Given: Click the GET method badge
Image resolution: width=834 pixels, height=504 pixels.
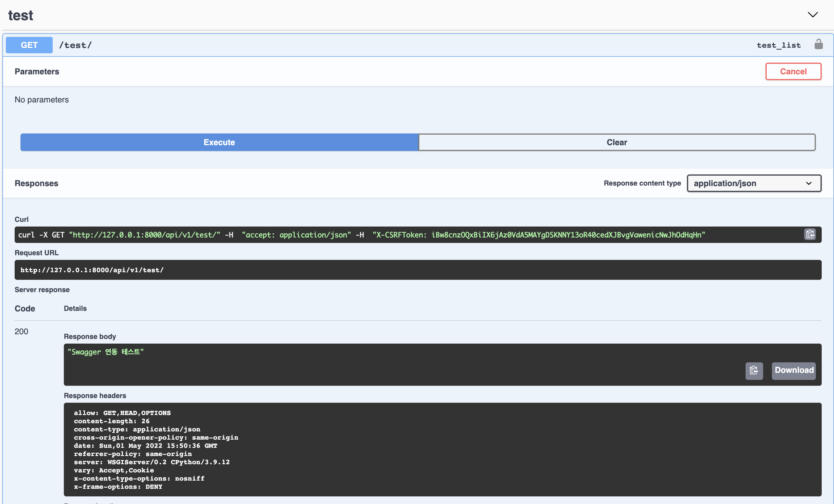Looking at the screenshot, I should pos(29,45).
